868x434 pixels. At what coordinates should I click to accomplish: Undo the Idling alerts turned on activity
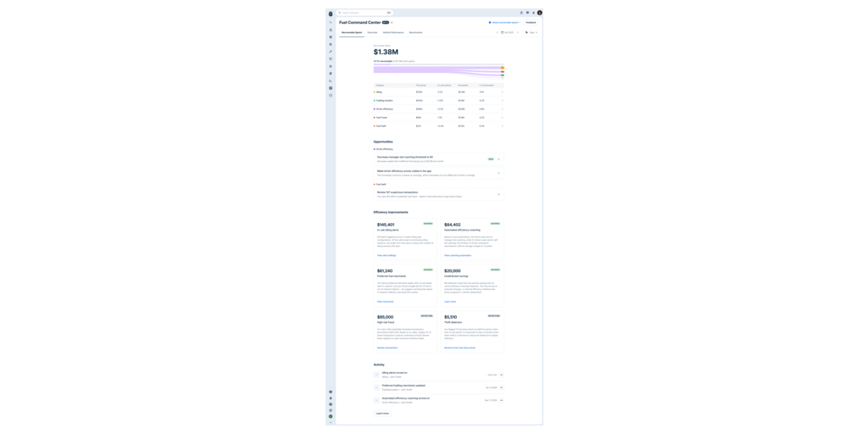click(x=502, y=375)
